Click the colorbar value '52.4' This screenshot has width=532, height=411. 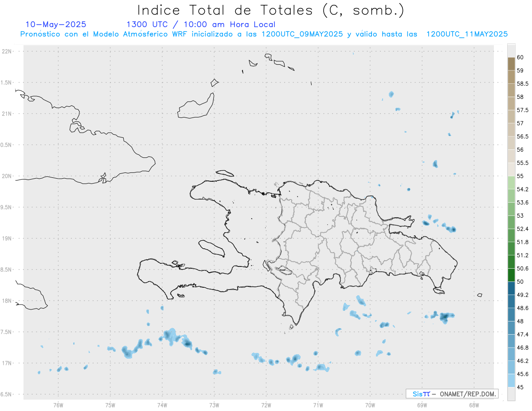click(x=523, y=229)
